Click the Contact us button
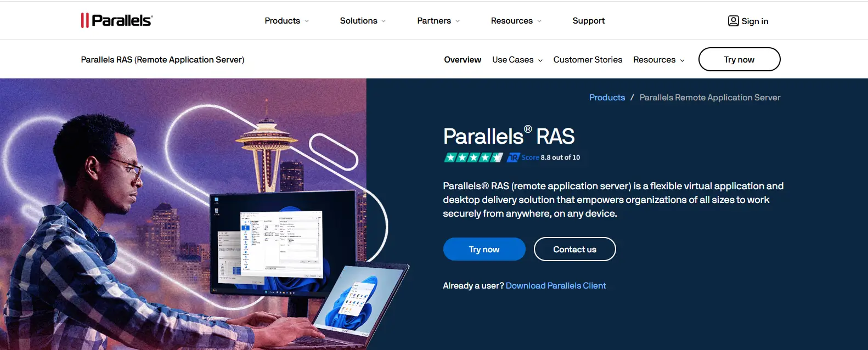 [x=574, y=249]
